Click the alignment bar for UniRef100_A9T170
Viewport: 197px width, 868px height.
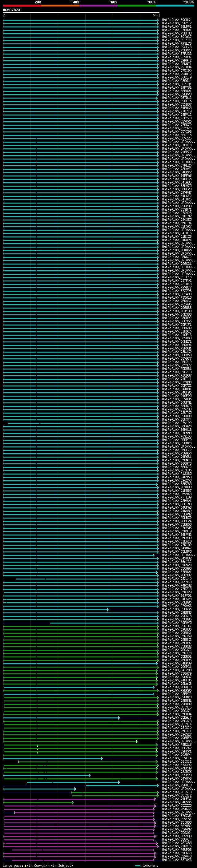tap(81, 40)
